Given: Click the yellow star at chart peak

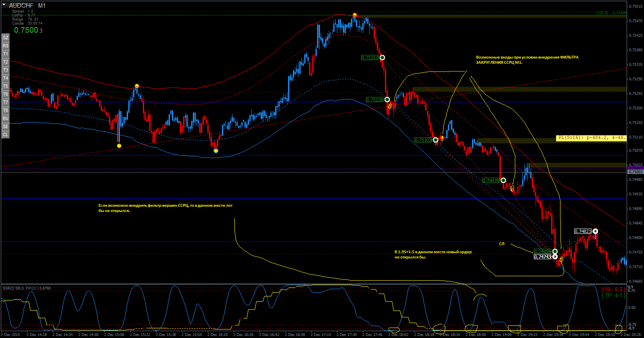Looking at the screenshot, I should (x=355, y=15).
